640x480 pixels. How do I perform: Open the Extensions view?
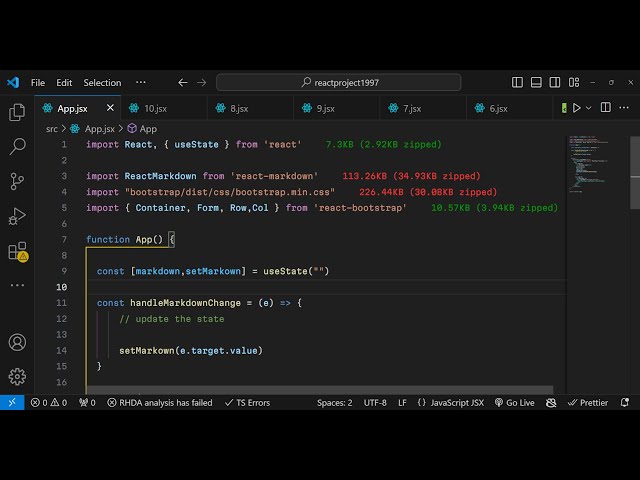tap(17, 251)
